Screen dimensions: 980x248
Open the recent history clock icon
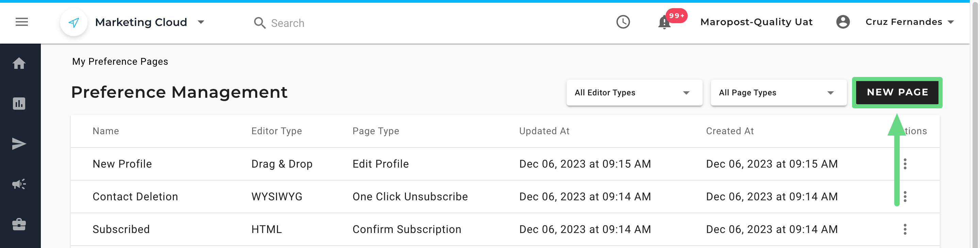click(623, 22)
